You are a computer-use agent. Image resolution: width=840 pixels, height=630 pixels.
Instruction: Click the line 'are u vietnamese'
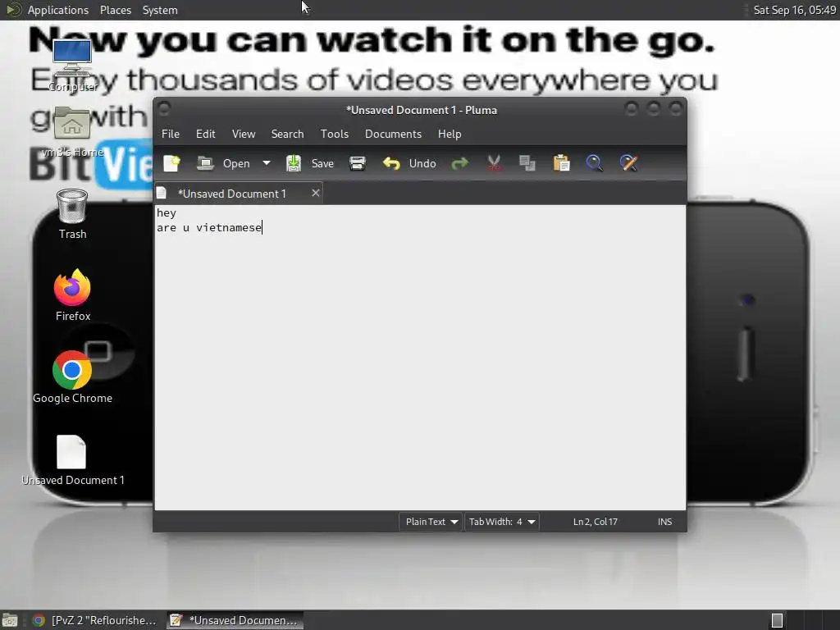209,228
